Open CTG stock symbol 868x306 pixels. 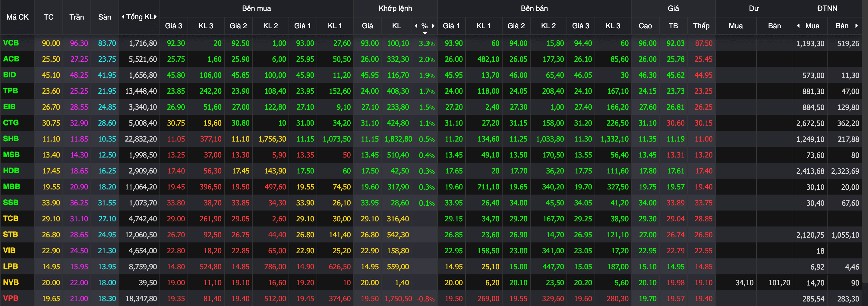pos(11,123)
